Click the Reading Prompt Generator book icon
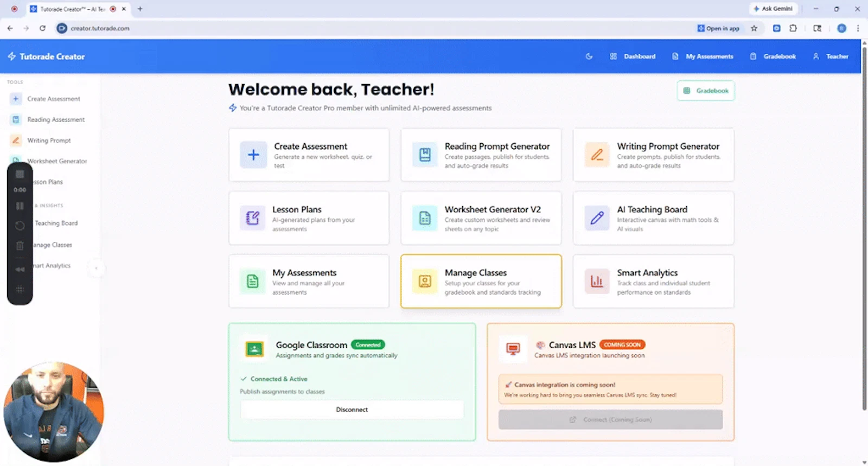868x466 pixels. tap(425, 155)
